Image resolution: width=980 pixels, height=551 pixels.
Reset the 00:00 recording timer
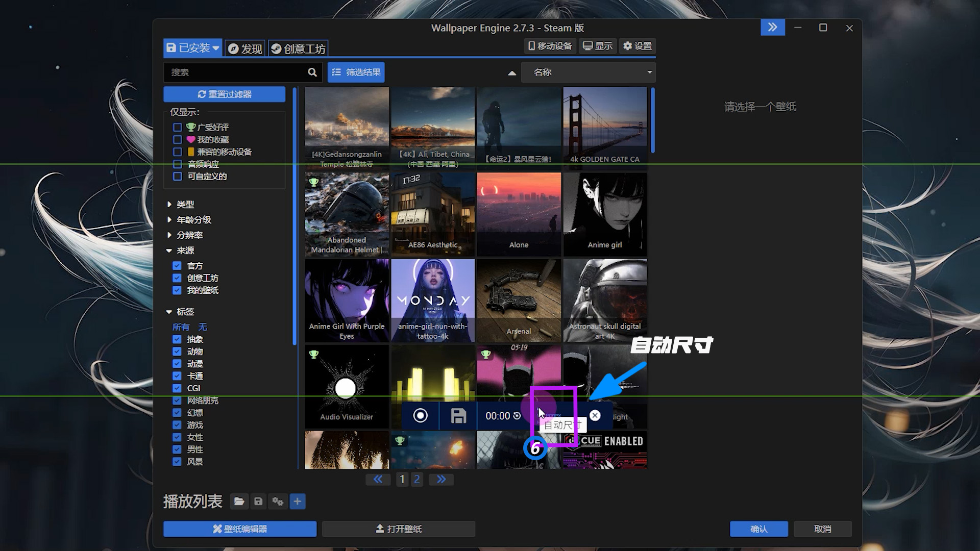pyautogui.click(x=517, y=416)
